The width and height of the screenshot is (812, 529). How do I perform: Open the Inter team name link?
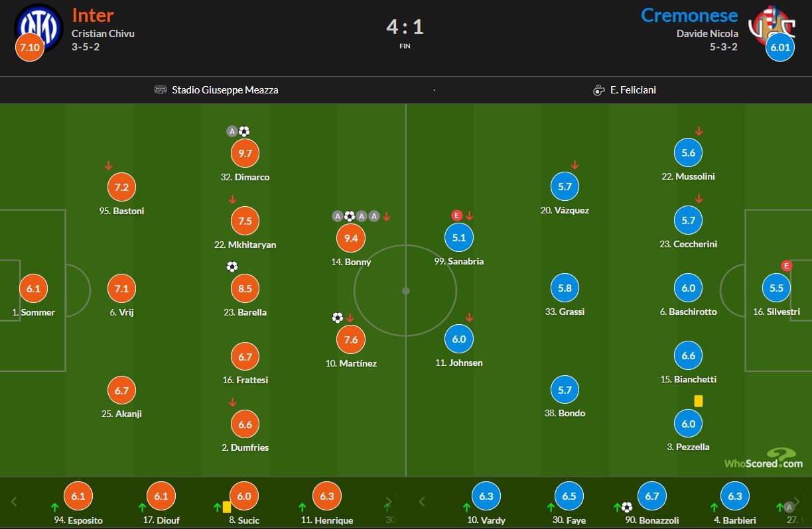pos(93,15)
